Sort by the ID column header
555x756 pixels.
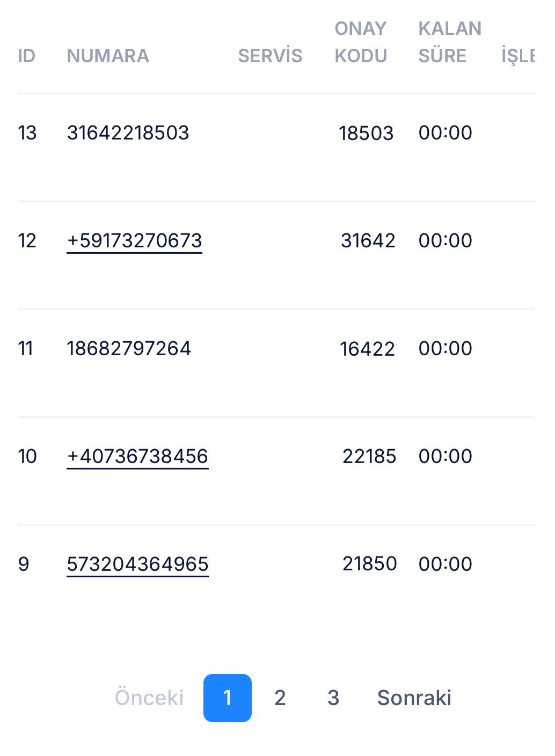click(x=26, y=56)
